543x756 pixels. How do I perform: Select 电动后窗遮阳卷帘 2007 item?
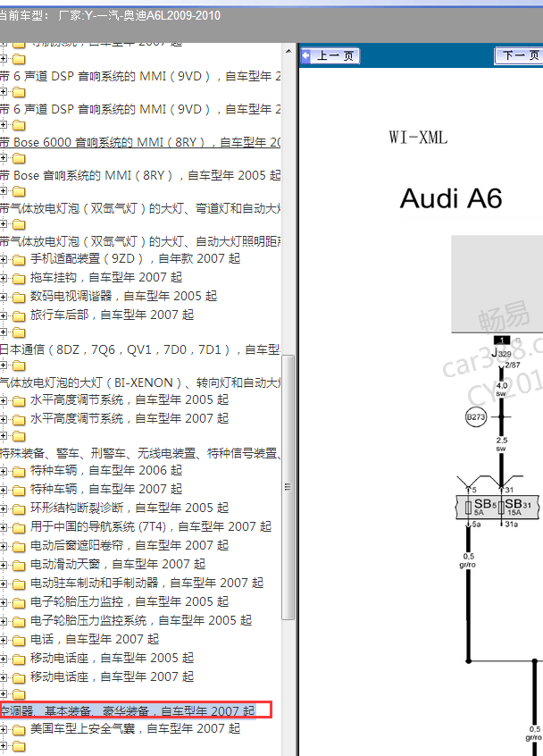pyautogui.click(x=129, y=545)
